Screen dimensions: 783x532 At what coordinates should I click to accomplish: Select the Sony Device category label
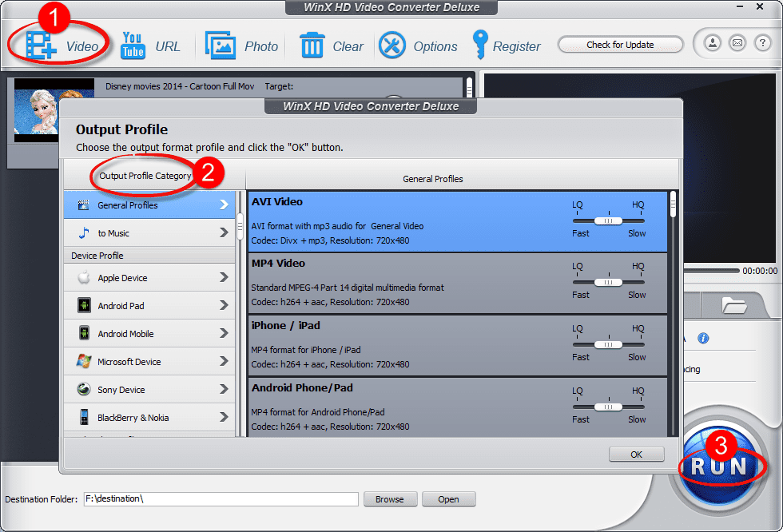tap(121, 390)
